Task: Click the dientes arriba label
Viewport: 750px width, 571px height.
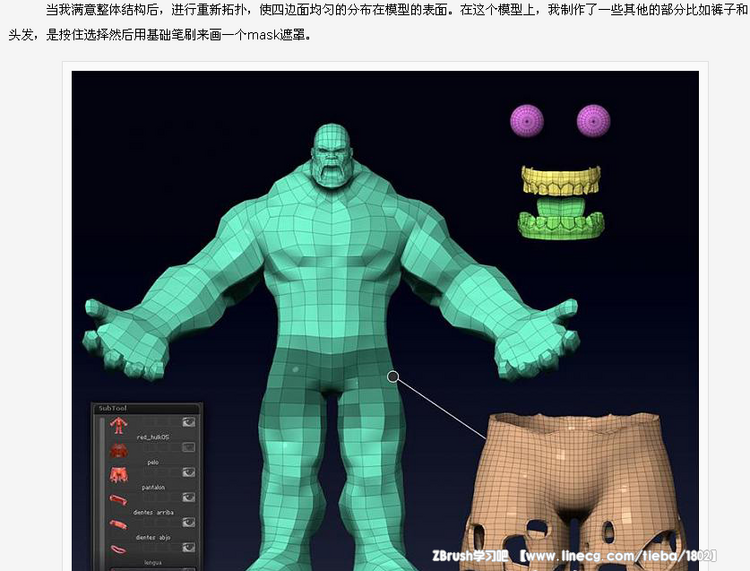Action: click(153, 512)
